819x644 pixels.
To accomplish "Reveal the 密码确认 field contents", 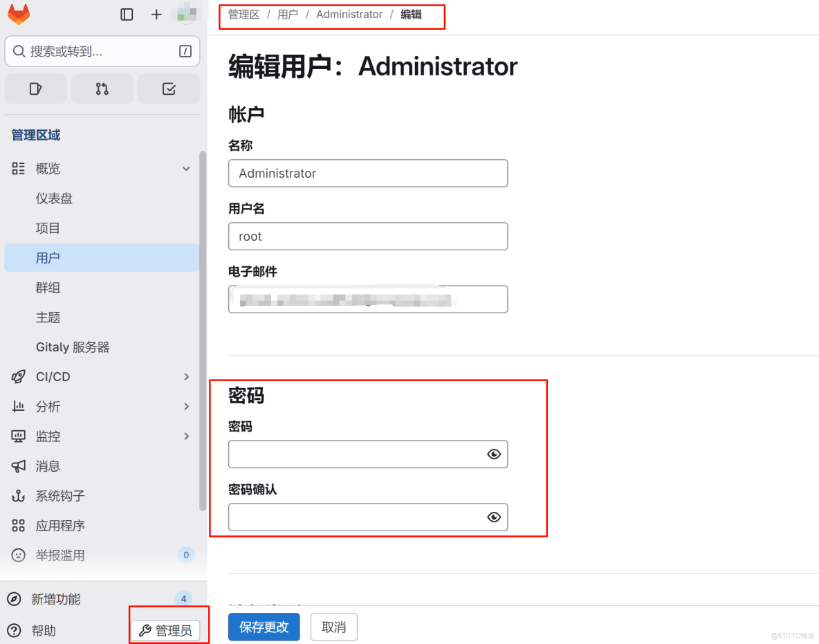I will point(493,517).
